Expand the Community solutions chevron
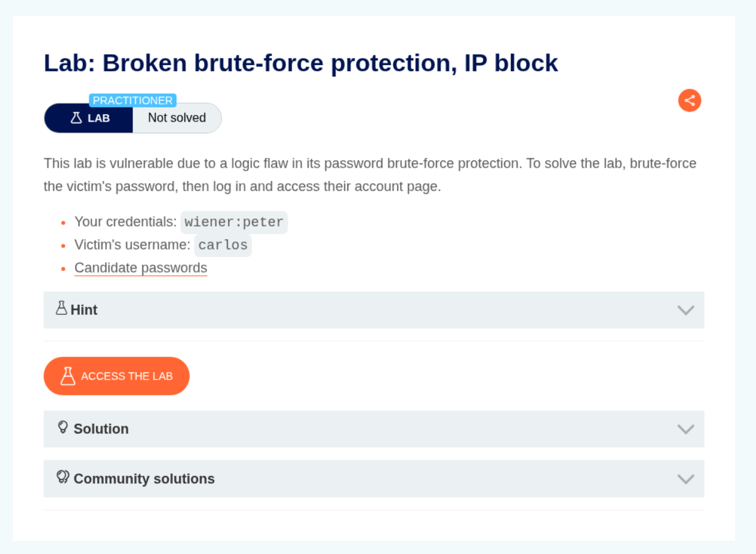Image resolution: width=756 pixels, height=554 pixels. [x=685, y=479]
